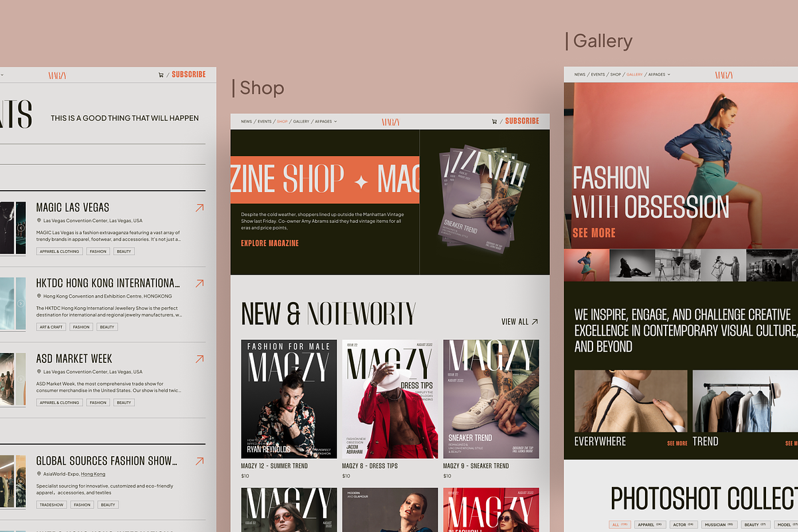Click ASD Market Week event title

74,358
